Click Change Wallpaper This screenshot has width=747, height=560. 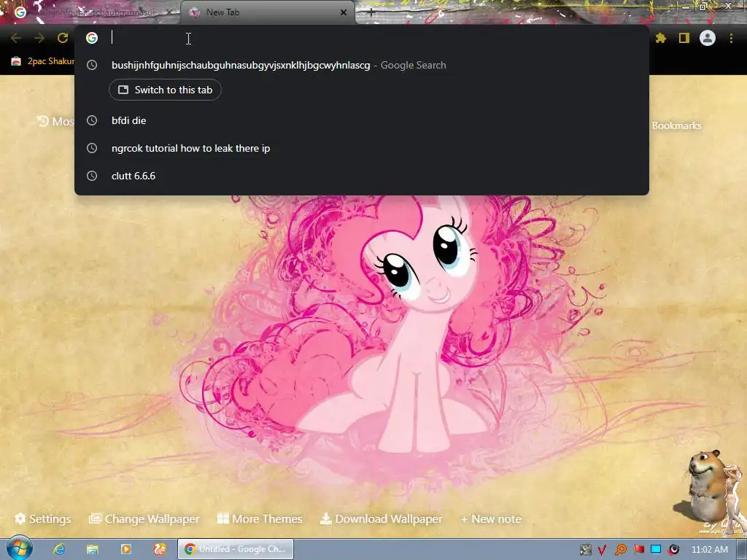click(x=144, y=519)
